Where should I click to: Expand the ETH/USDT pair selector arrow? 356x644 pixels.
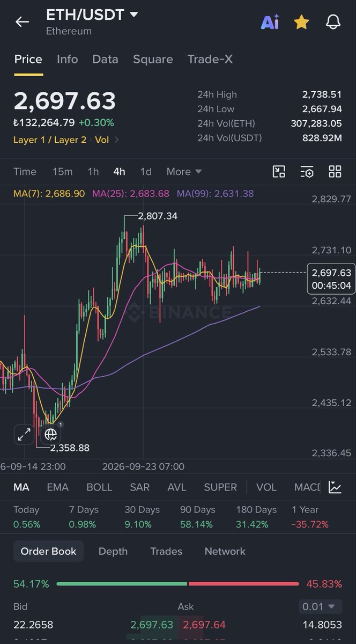tap(133, 14)
